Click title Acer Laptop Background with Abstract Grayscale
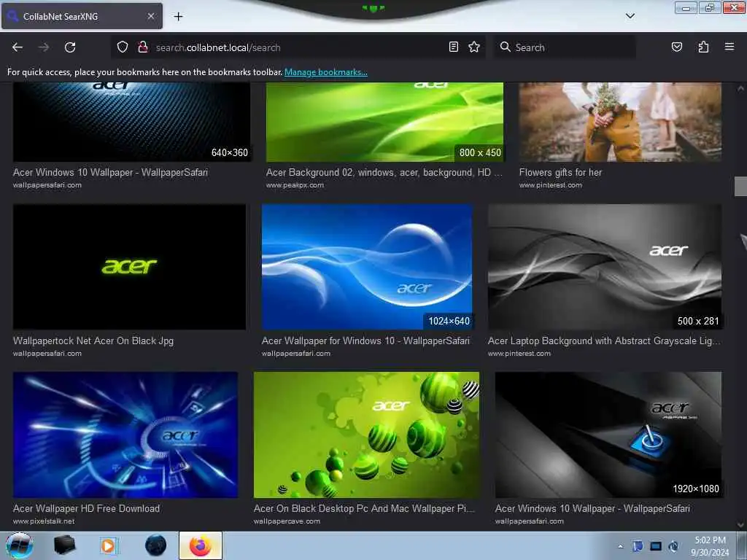This screenshot has height=560, width=747. (x=604, y=341)
